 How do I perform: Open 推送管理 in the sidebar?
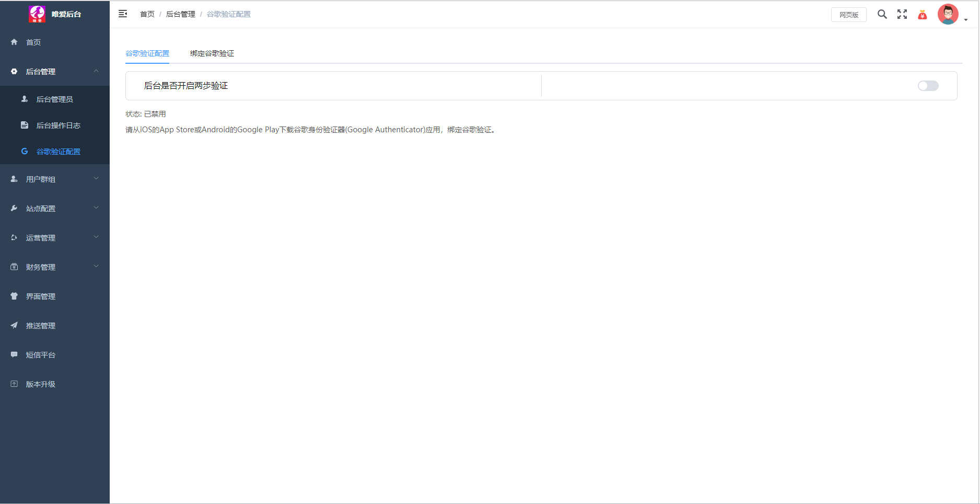coord(41,326)
